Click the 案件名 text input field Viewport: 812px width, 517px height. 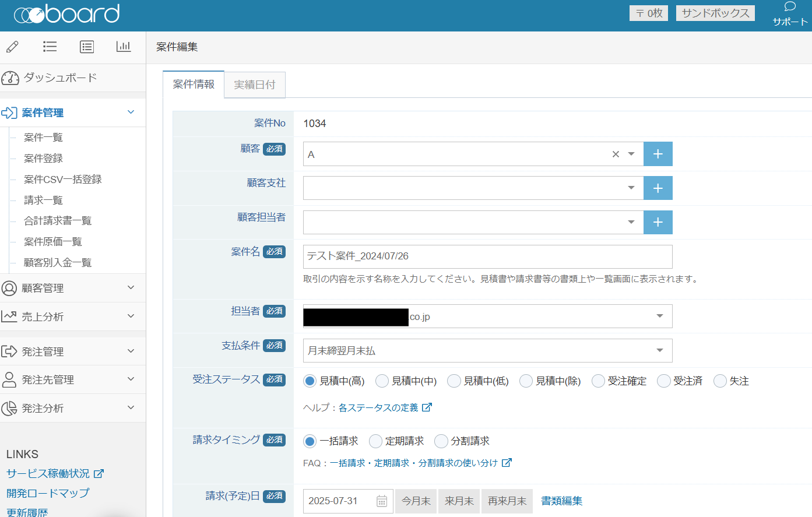(x=487, y=256)
